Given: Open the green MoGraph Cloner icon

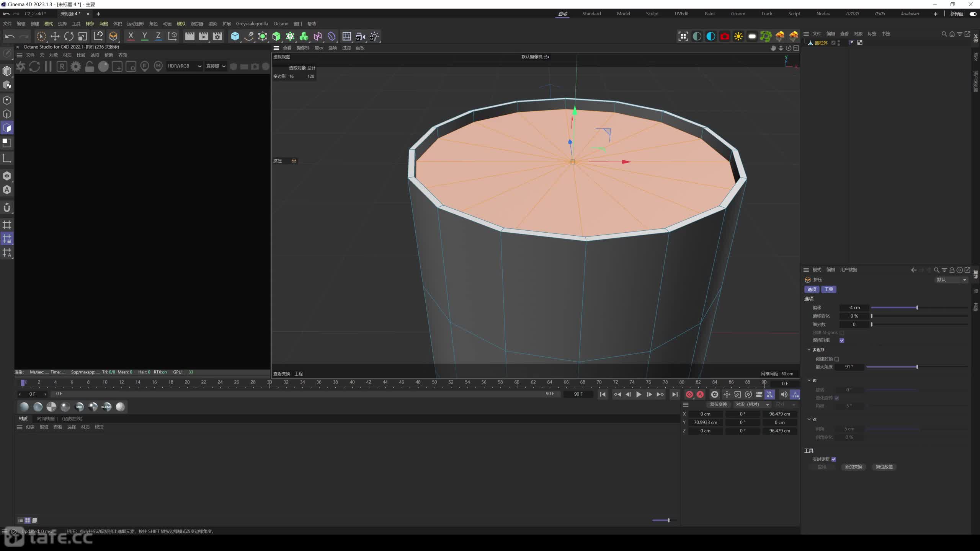Looking at the screenshot, I should 290,36.
